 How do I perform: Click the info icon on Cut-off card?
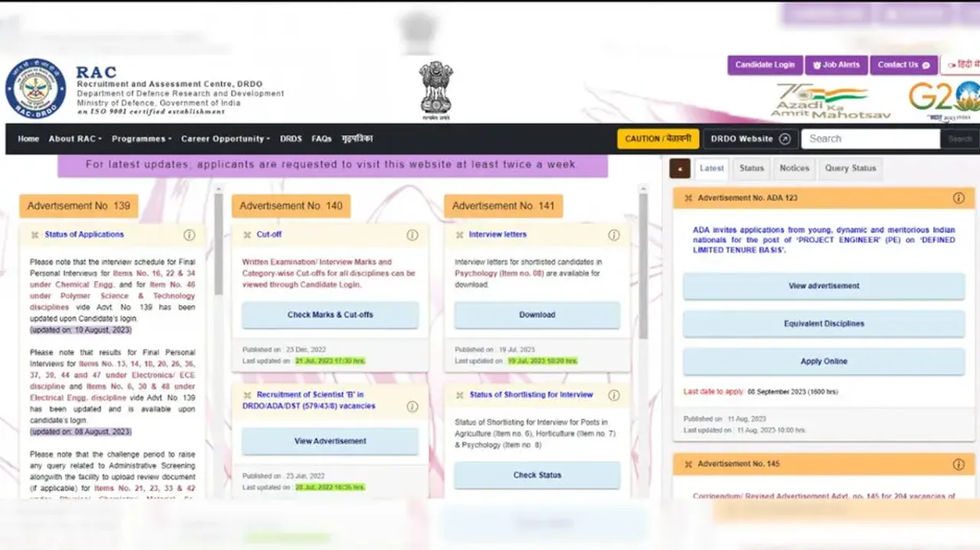tap(412, 235)
